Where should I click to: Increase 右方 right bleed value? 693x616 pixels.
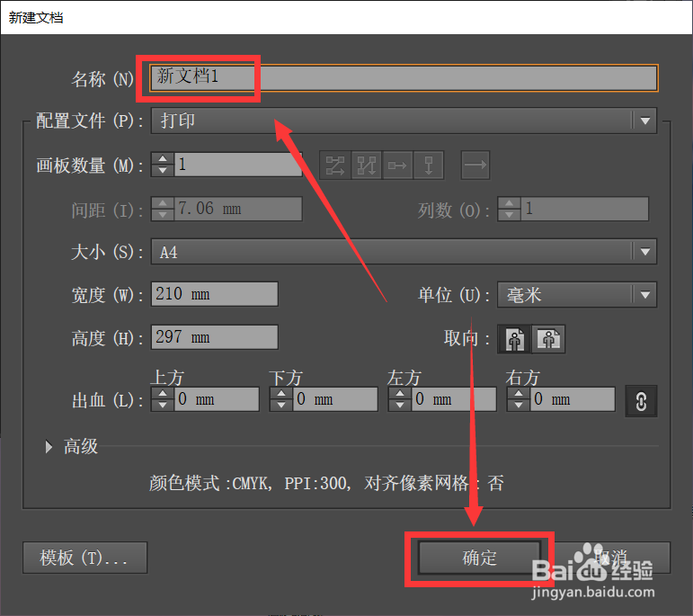point(519,394)
